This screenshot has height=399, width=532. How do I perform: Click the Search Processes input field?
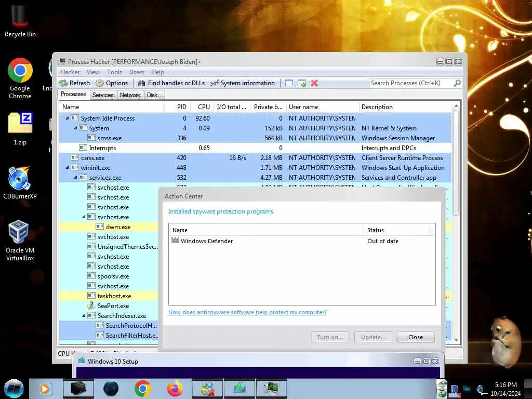411,83
